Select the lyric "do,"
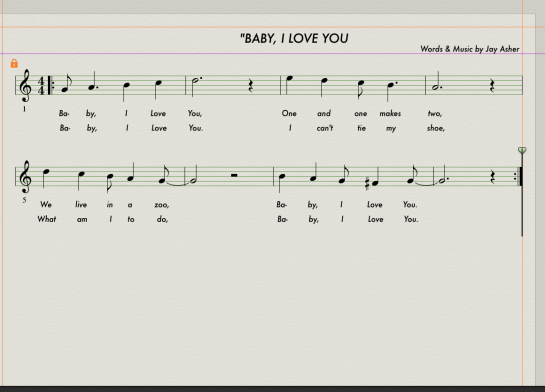 click(162, 219)
